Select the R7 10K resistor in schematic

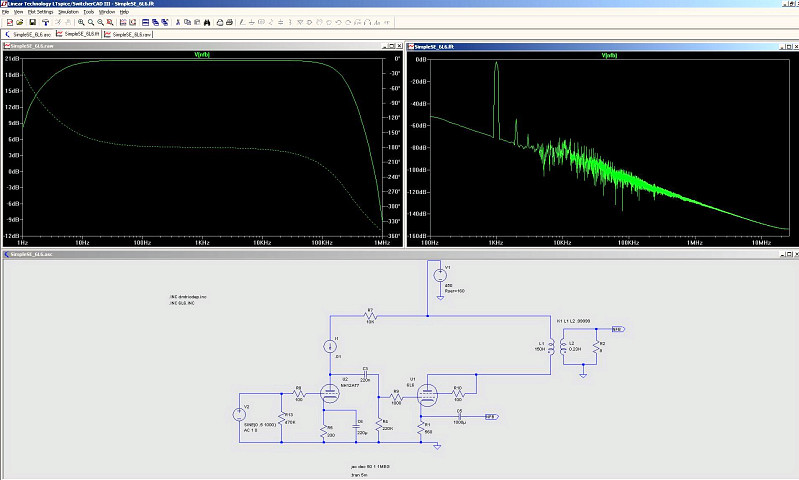[x=370, y=316]
